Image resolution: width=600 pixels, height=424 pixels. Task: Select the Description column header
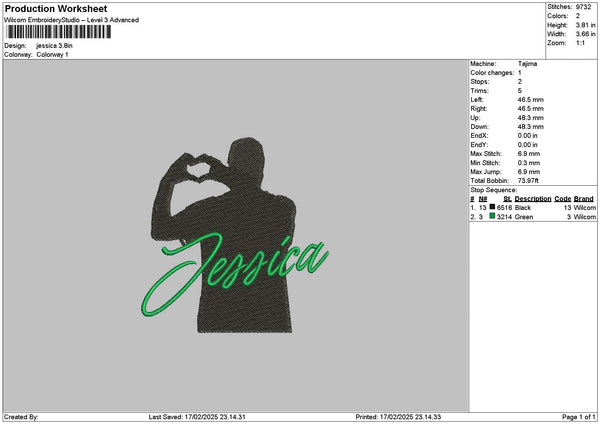point(533,199)
